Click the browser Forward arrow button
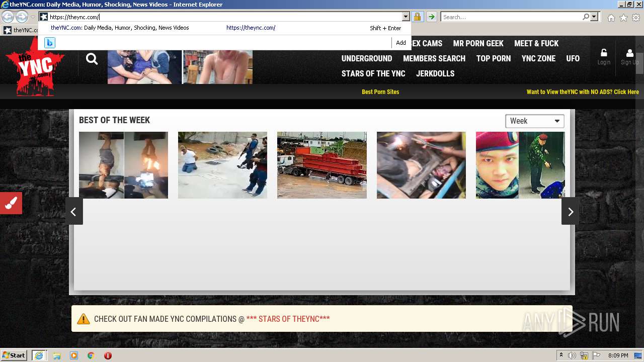The width and height of the screenshot is (644, 362). (x=22, y=17)
